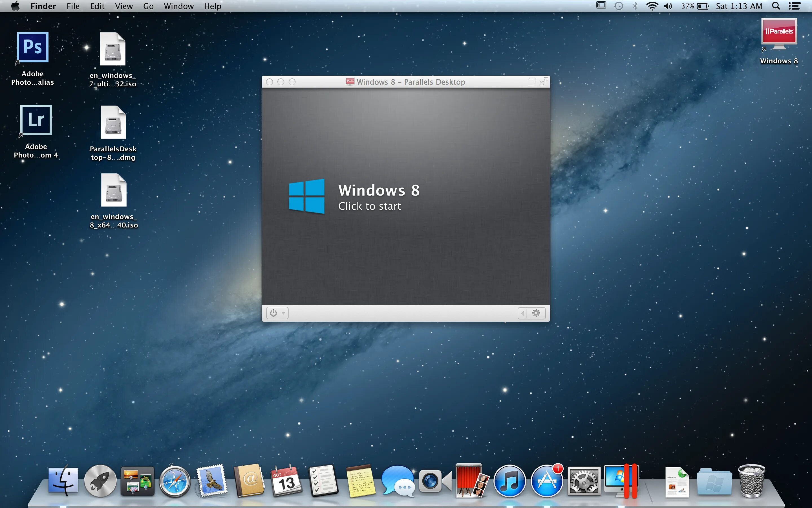Click the Windows 8 logo to start the VM

click(307, 196)
